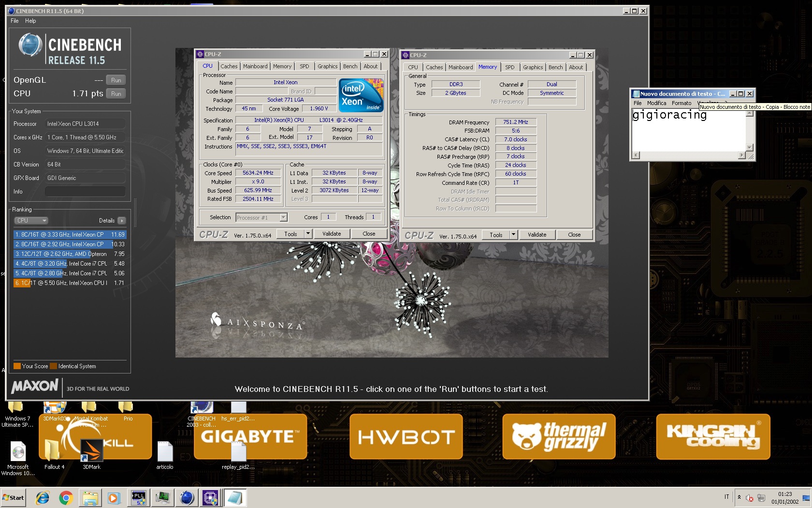Open the About tab in right CPU-Z

tap(576, 68)
